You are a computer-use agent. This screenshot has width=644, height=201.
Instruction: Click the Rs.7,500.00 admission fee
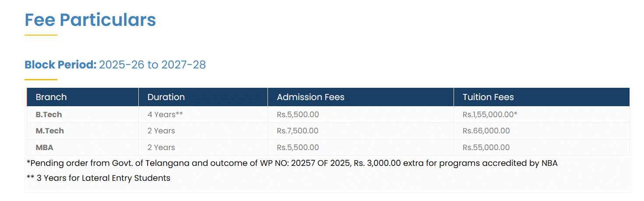(298, 131)
